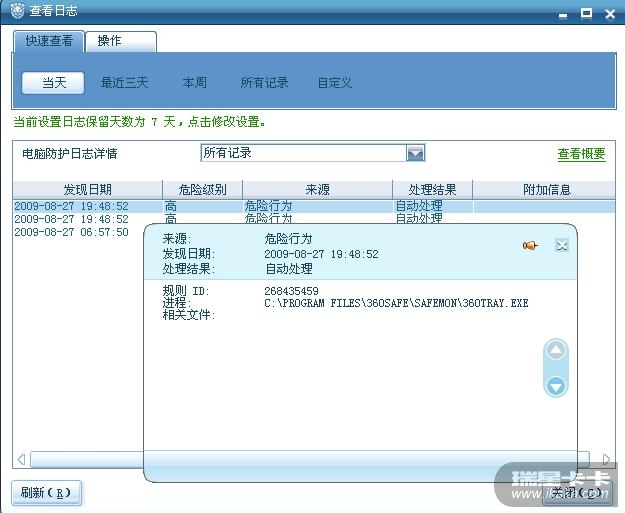The height and width of the screenshot is (513, 625).
Task: Click the rule ID value 268435459
Action: pos(291,291)
